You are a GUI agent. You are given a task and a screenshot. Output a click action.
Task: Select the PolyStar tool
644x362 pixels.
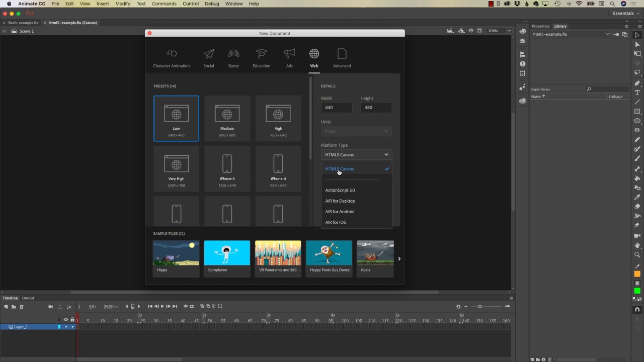637,130
